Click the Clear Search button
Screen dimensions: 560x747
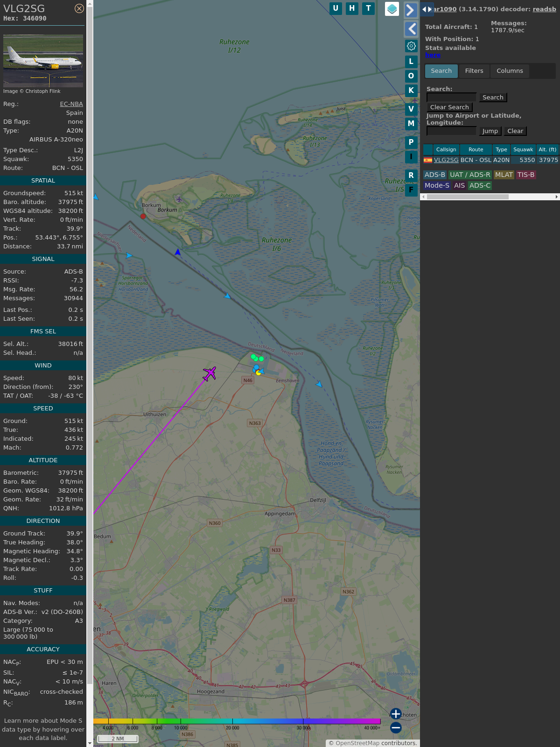[x=449, y=107]
